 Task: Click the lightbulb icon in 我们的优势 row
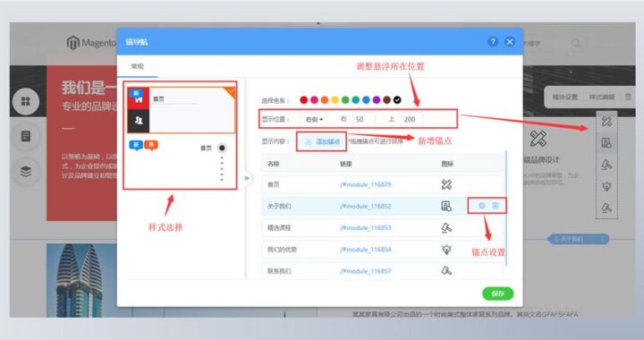[446, 250]
